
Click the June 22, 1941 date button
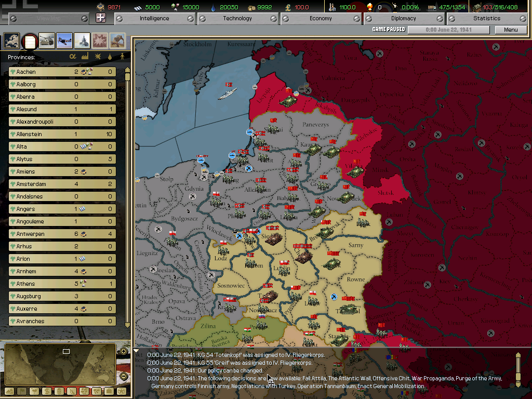pos(448,30)
